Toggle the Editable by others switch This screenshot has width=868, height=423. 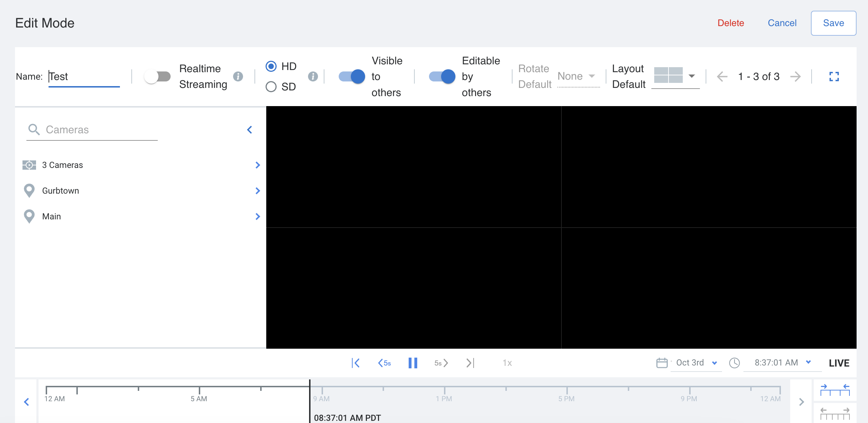click(x=442, y=76)
